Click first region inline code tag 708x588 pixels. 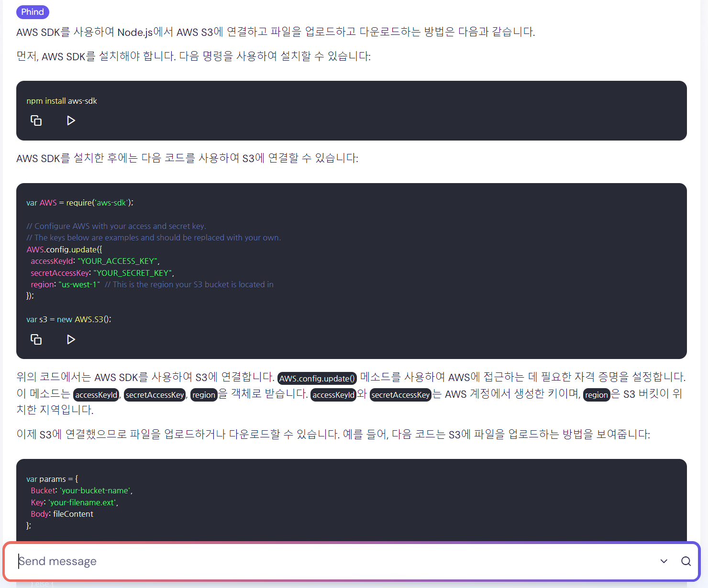click(204, 395)
